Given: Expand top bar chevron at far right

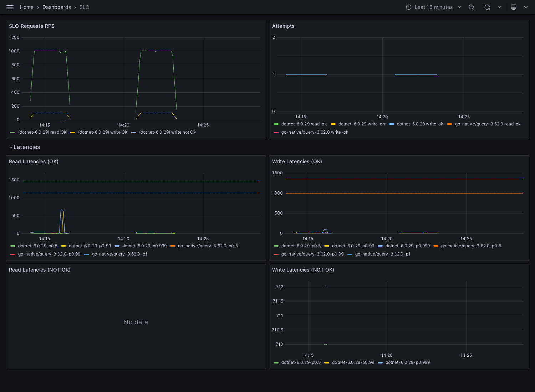Looking at the screenshot, I should click(526, 7).
